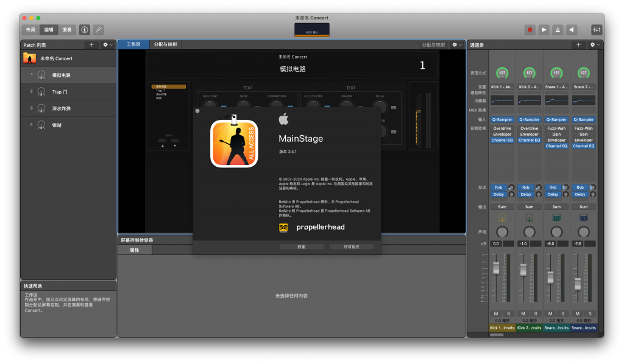Screen dimensions: 624x364
Task: Open Snare 1 - A... setting menu
Action: tap(556, 86)
